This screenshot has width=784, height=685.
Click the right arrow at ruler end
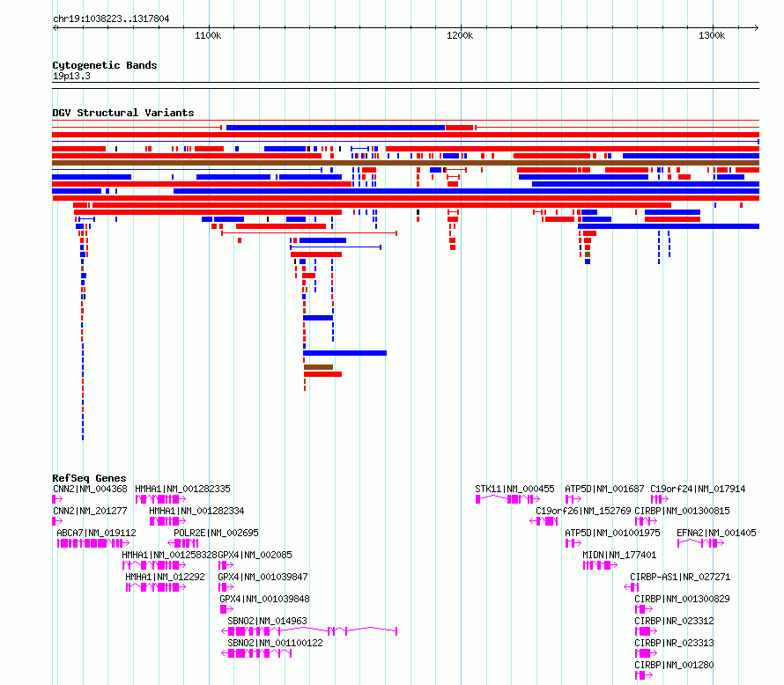757,28
